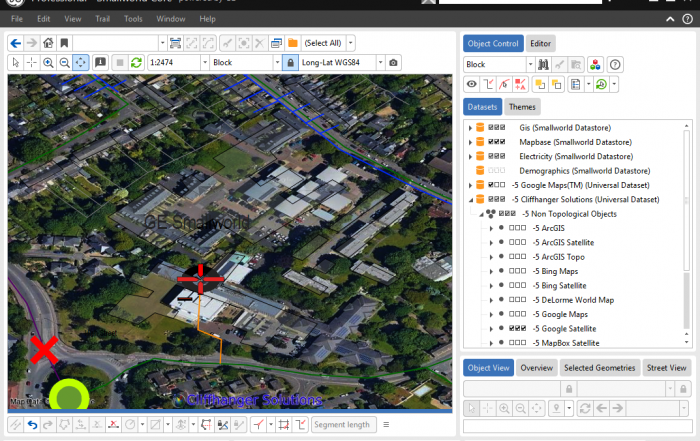Expand the -5 ArcGIS Topo node
This screenshot has height=441, width=700.
[491, 257]
